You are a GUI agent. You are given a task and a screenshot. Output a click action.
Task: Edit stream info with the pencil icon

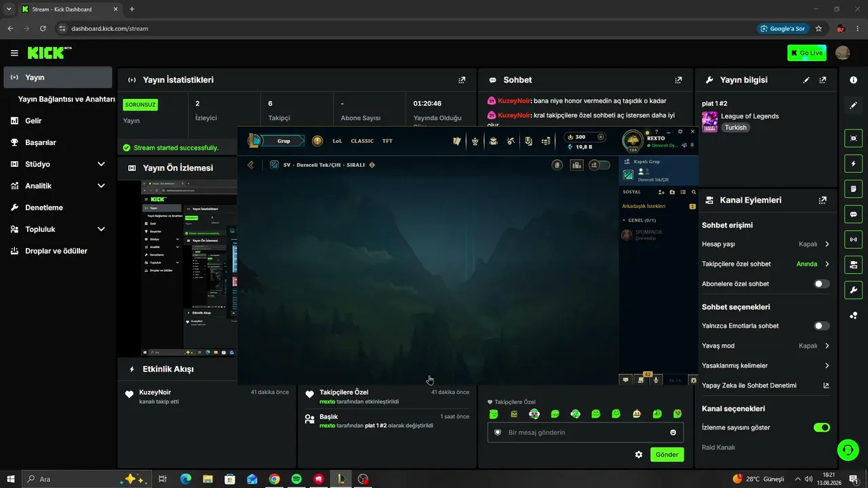coord(806,80)
